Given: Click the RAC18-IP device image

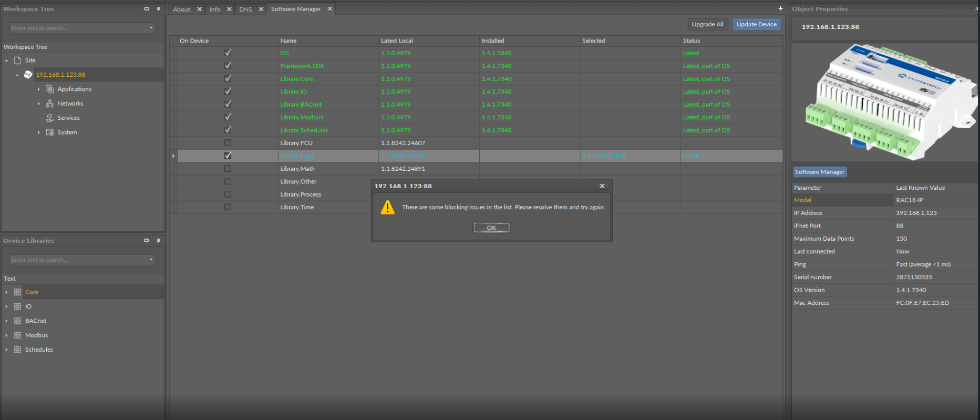Looking at the screenshot, I should pyautogui.click(x=884, y=103).
